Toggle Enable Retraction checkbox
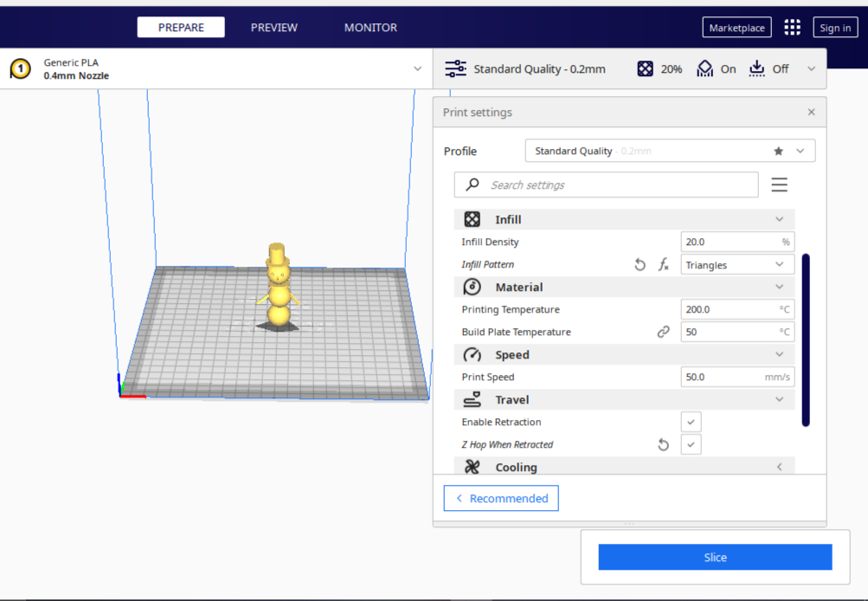 pyautogui.click(x=691, y=422)
